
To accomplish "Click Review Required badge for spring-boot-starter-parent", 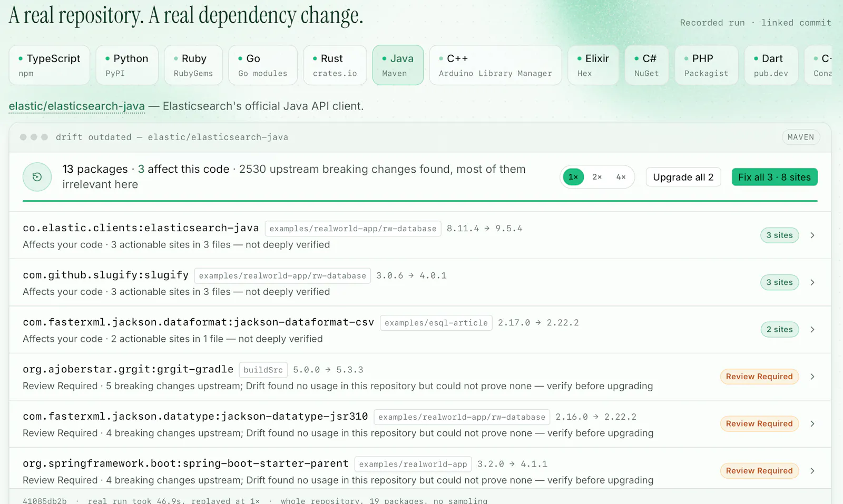I will [x=759, y=471].
